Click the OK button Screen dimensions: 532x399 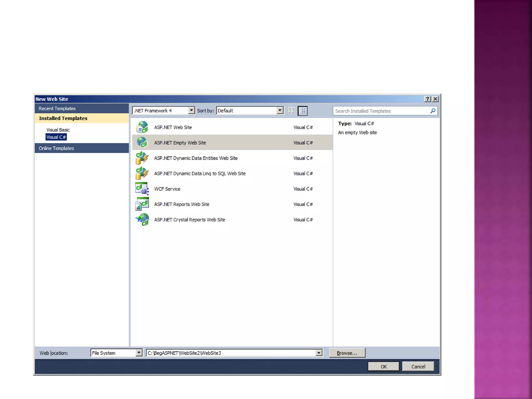[383, 367]
